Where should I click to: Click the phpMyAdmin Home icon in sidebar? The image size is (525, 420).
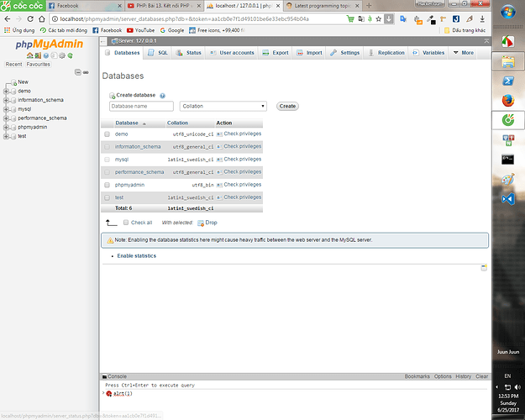(x=30, y=55)
